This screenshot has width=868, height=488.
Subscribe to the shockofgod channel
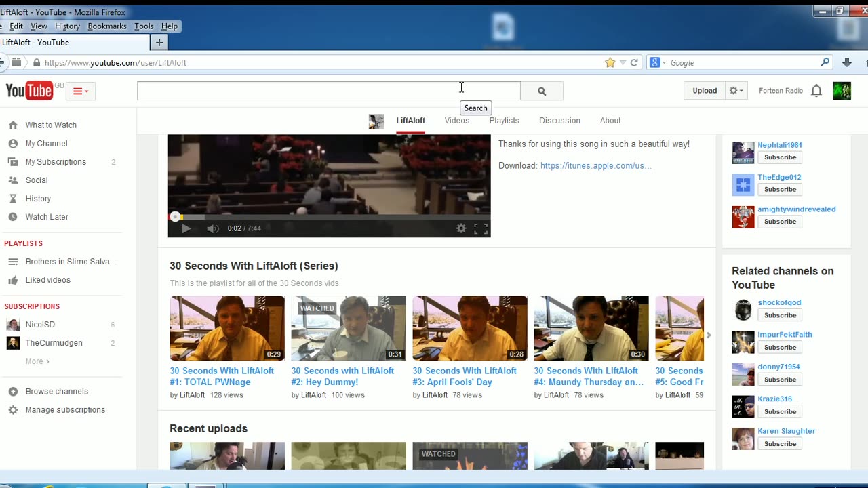pyautogui.click(x=780, y=315)
